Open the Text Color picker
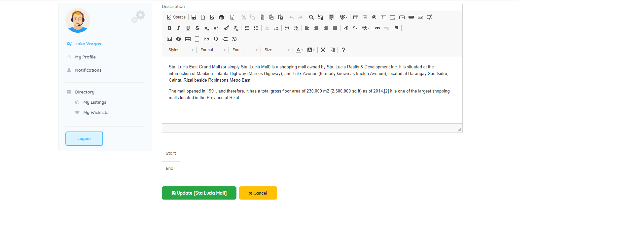 click(299, 50)
